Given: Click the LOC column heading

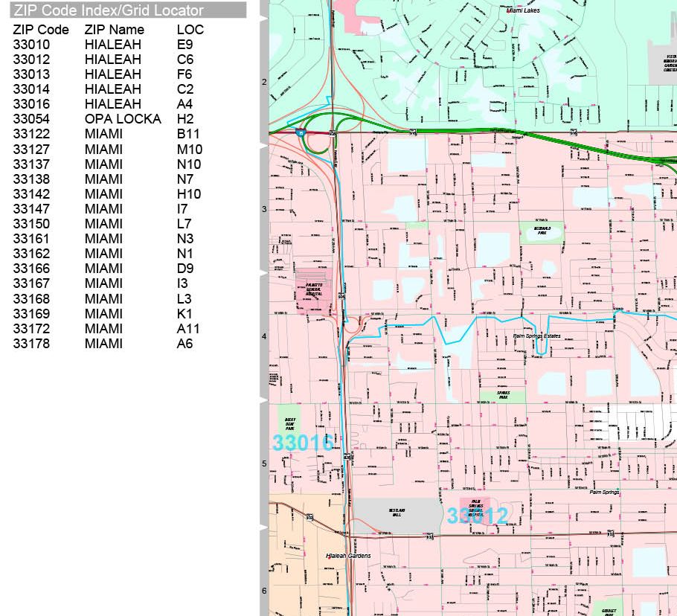Looking at the screenshot, I should pos(190,29).
